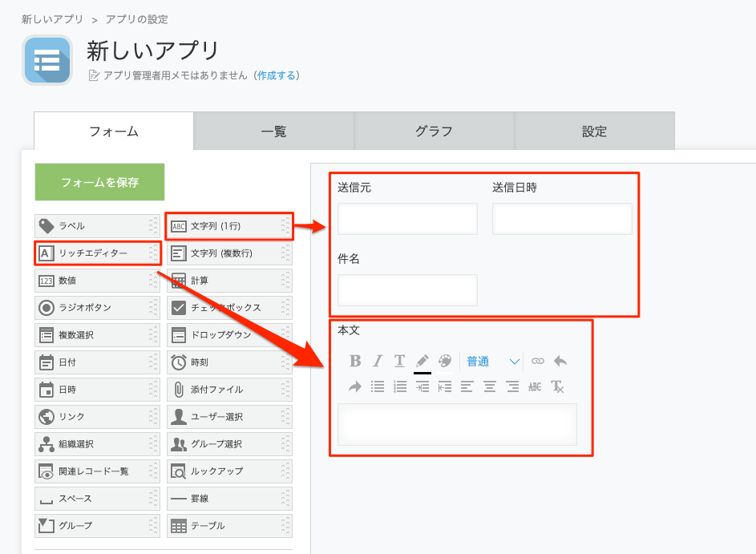
Task: Click the memo edit icon beside アプリ管理者用メモ
Action: [x=94, y=75]
